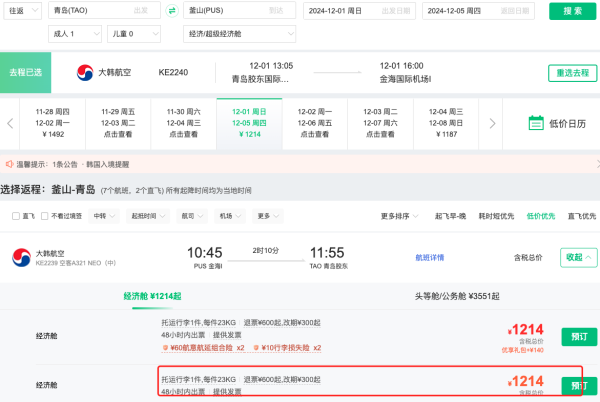Open the 儿童 0 dropdown
The width and height of the screenshot is (600, 402).
coord(134,34)
